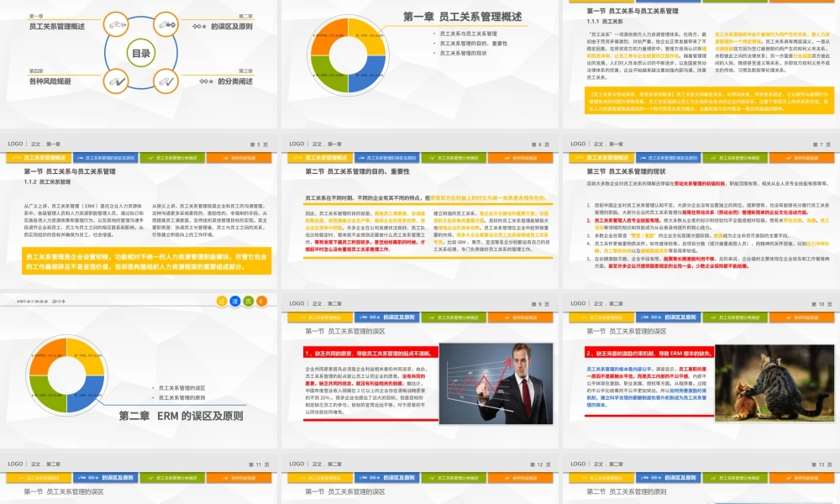840x504 pixels.
Task: Click the large yellow highlighted text box on page 5
Action: coord(139,264)
